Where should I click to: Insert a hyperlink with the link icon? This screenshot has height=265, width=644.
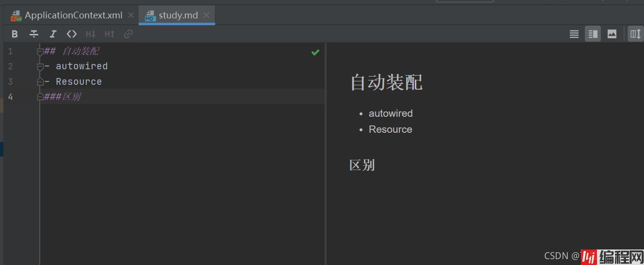(128, 34)
